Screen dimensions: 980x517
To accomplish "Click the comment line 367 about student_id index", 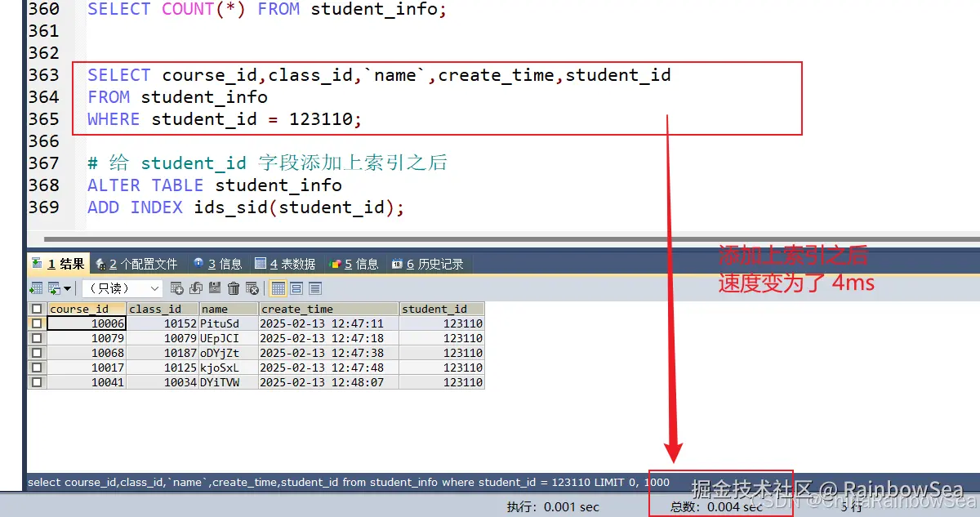I will [x=267, y=163].
